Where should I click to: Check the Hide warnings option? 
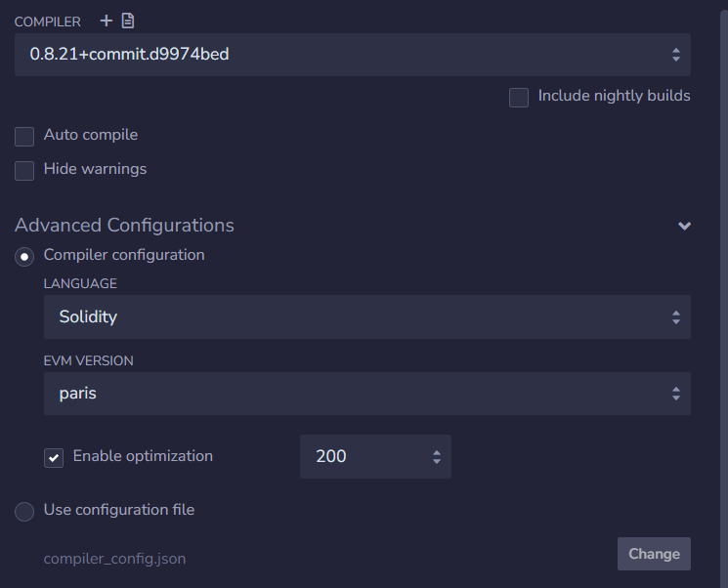pyautogui.click(x=24, y=171)
